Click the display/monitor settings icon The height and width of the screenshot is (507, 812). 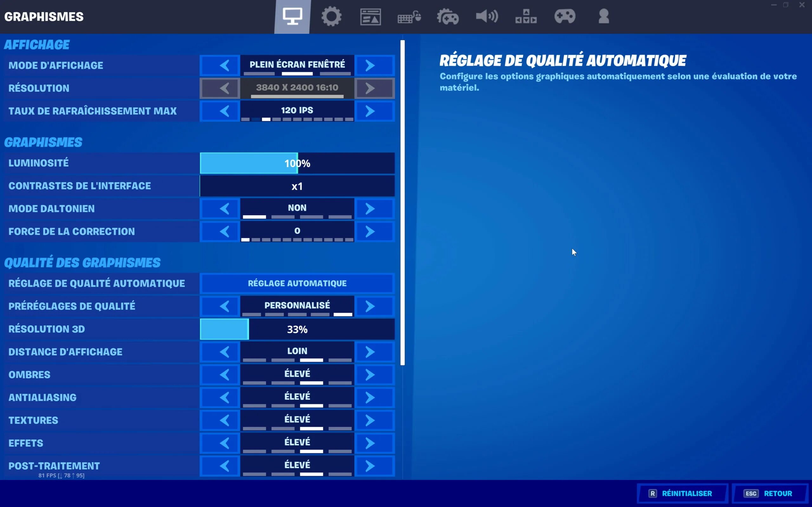click(x=291, y=16)
